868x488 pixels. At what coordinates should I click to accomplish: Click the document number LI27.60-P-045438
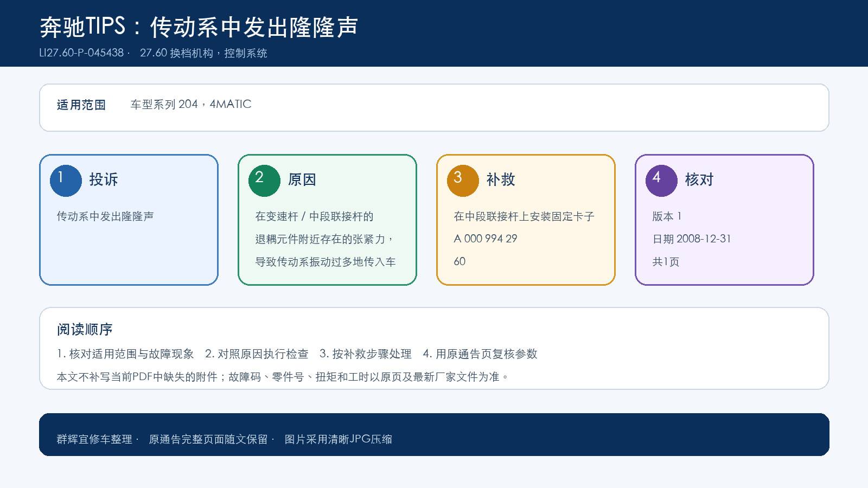click(x=81, y=53)
